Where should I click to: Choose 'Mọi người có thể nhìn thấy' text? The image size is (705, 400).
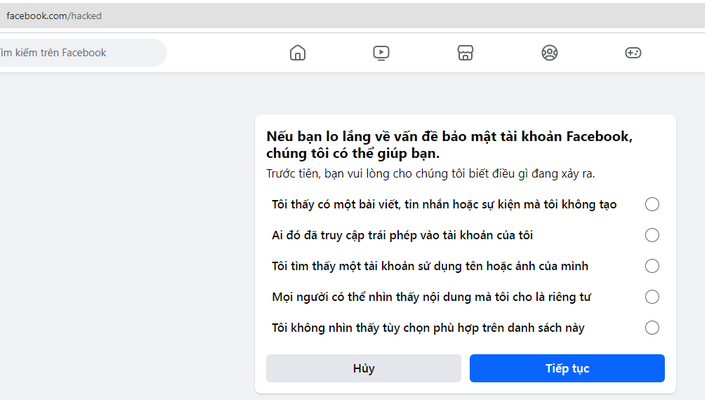tap(431, 297)
